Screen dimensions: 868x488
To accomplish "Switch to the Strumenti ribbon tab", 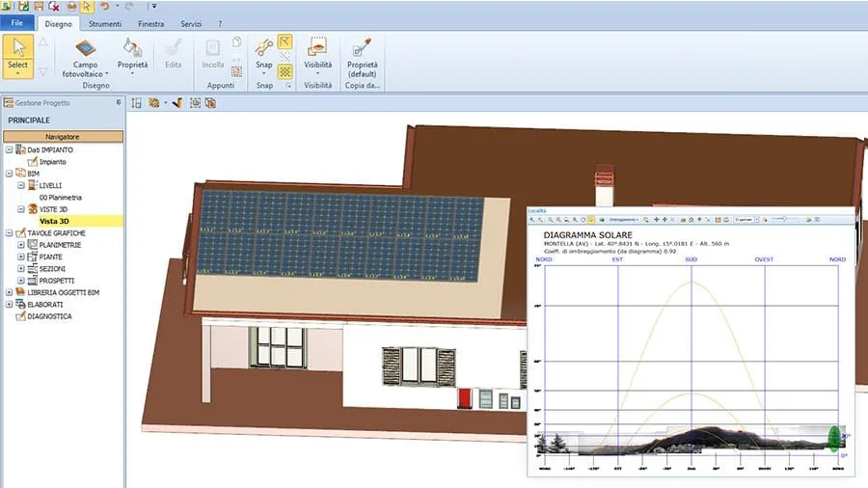I will tap(104, 23).
